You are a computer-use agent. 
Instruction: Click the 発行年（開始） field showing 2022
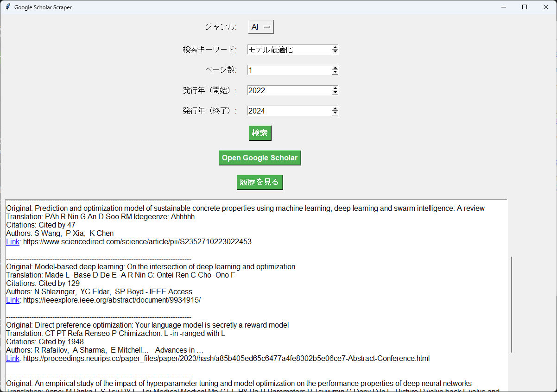pos(290,90)
